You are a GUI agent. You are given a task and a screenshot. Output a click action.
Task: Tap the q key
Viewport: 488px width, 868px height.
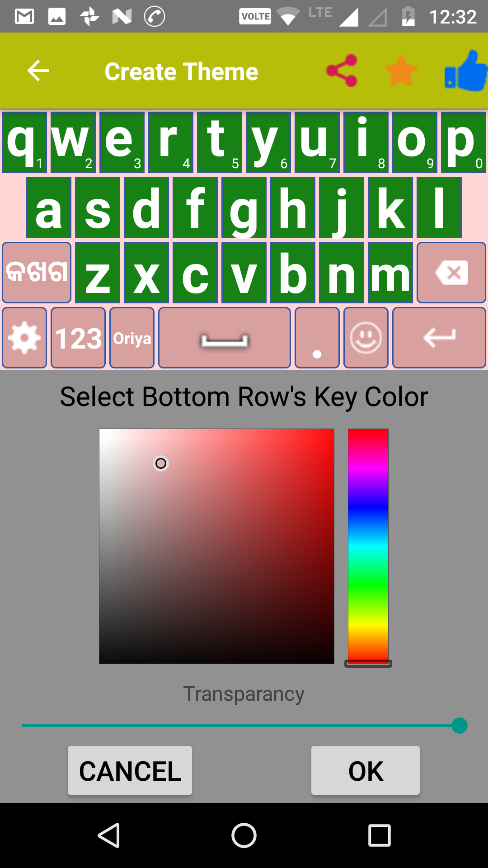24,142
